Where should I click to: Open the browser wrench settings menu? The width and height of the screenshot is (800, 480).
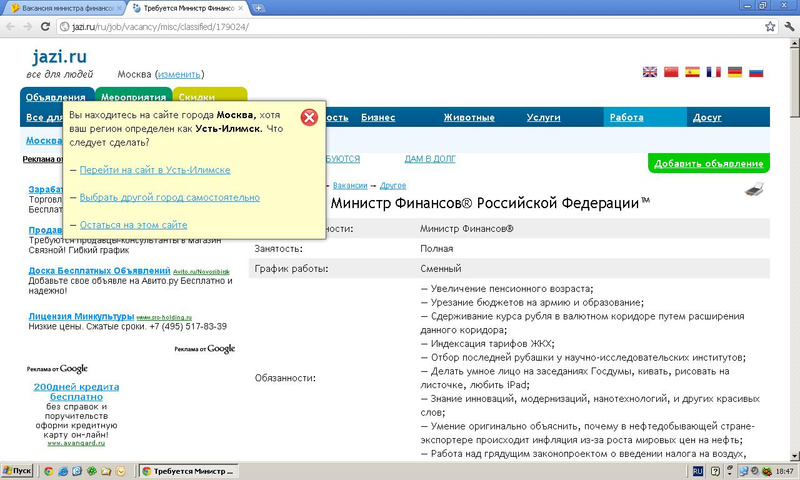(789, 27)
